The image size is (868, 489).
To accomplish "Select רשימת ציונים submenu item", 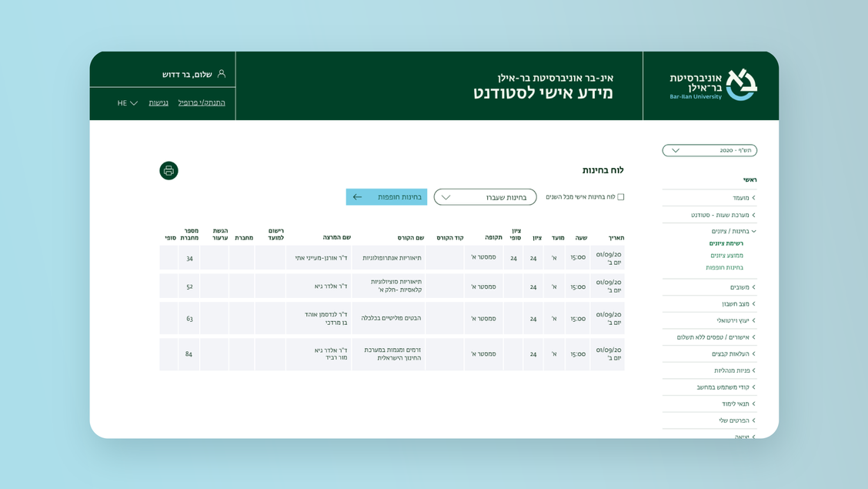I will [726, 243].
